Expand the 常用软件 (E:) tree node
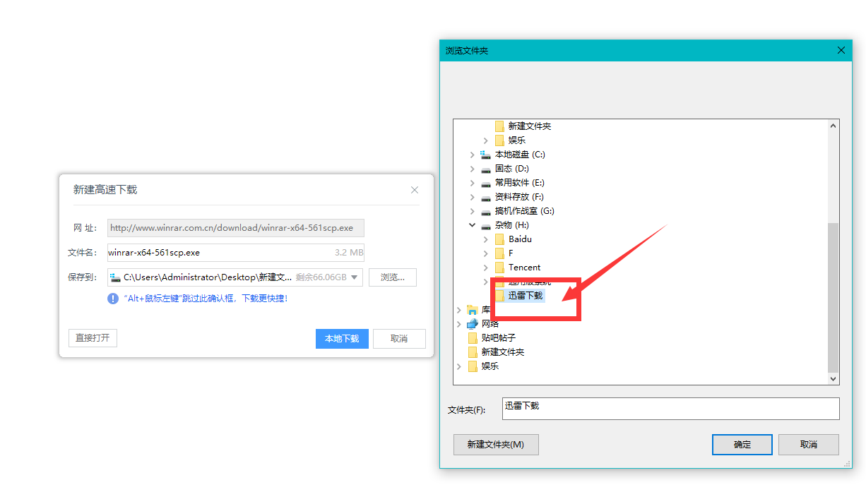Image resolution: width=866 pixels, height=504 pixels. tap(473, 183)
